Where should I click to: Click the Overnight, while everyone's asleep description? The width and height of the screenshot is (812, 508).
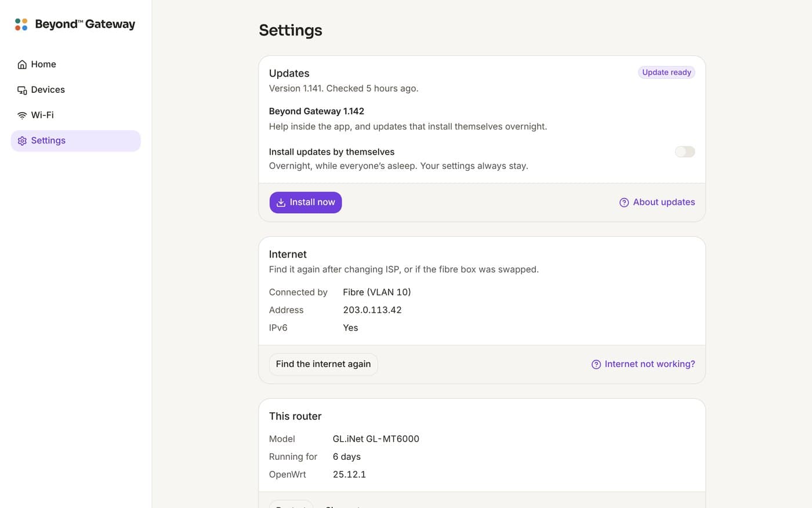point(398,166)
